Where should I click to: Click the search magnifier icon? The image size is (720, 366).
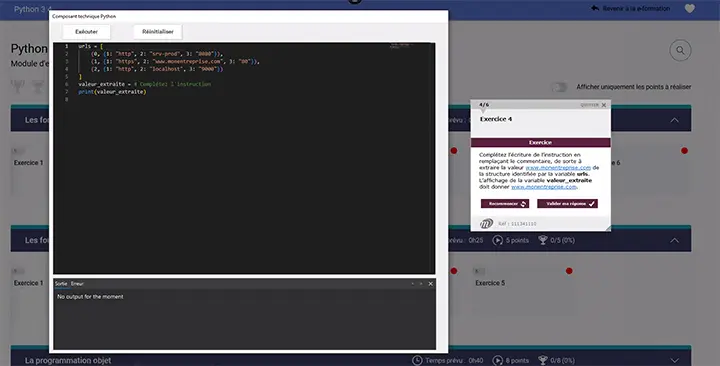point(680,51)
